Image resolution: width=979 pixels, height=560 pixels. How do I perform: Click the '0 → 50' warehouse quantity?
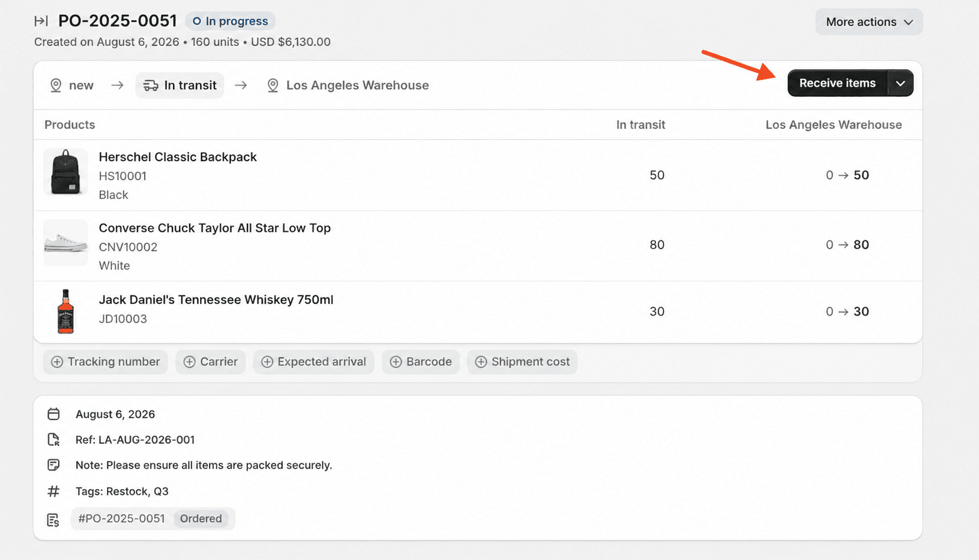click(x=847, y=175)
